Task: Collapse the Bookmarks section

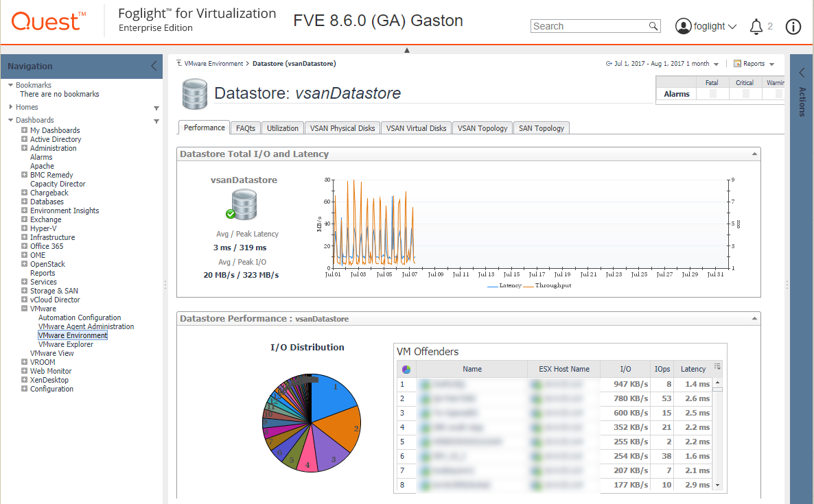Action: (x=10, y=85)
